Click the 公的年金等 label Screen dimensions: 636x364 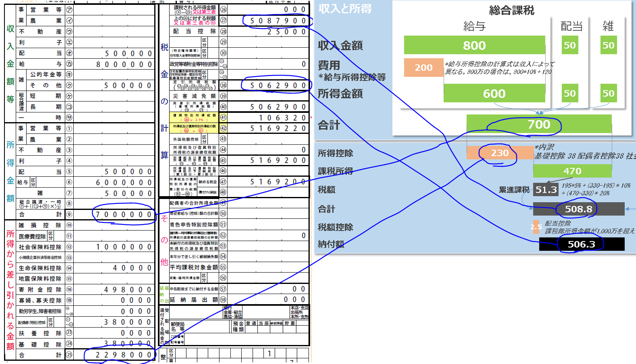pos(46,74)
